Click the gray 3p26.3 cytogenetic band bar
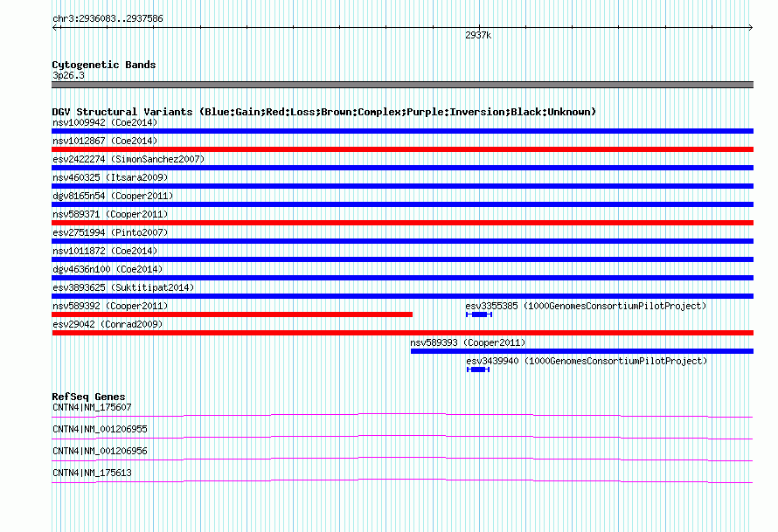Viewport: 778px width, 532px height. [402, 85]
